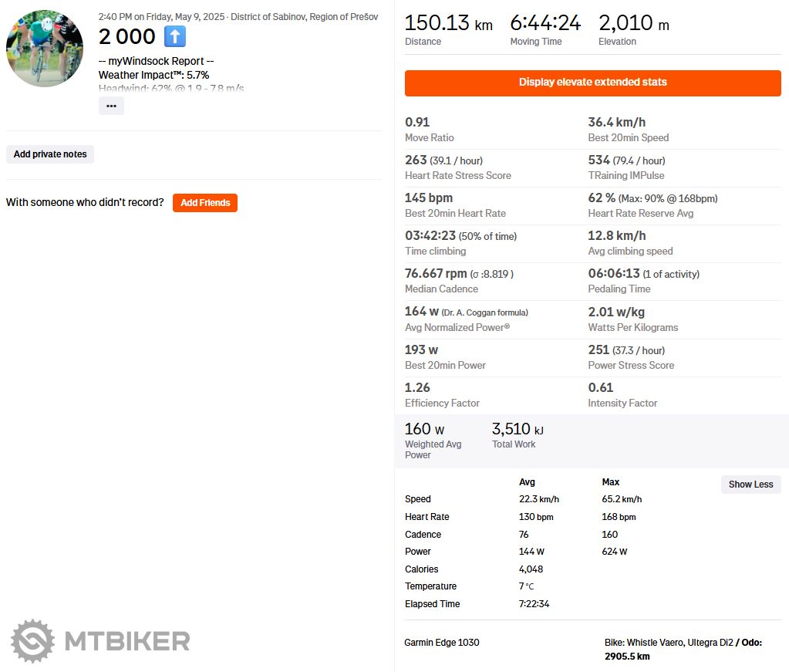Click the max speed 65.2 km/h cell
The image size is (789, 672).
pos(622,499)
